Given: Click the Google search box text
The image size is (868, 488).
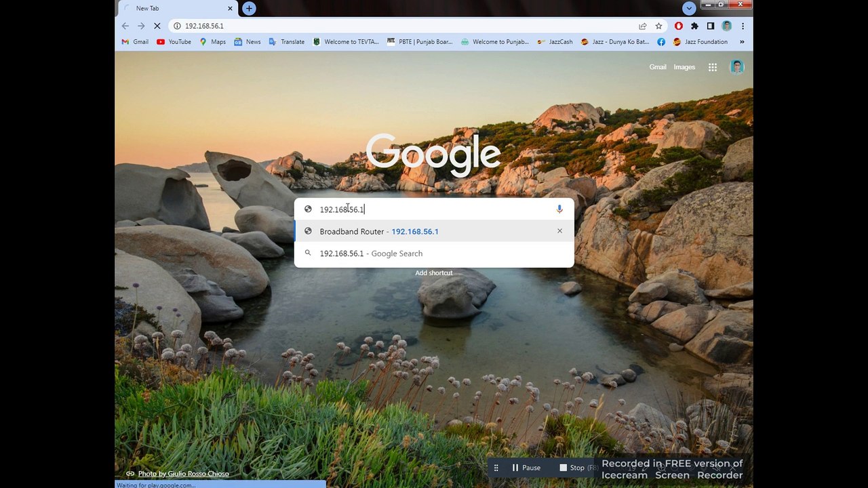Looking at the screenshot, I should (x=342, y=209).
